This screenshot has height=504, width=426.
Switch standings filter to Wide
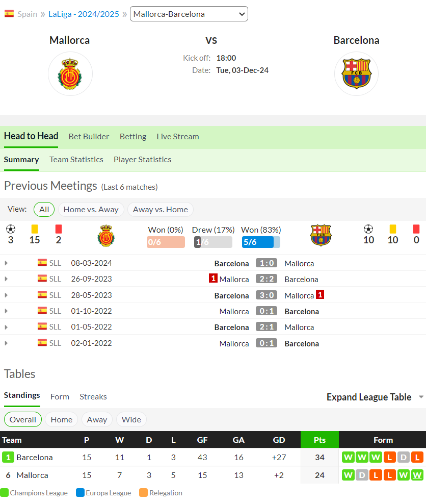point(131,419)
